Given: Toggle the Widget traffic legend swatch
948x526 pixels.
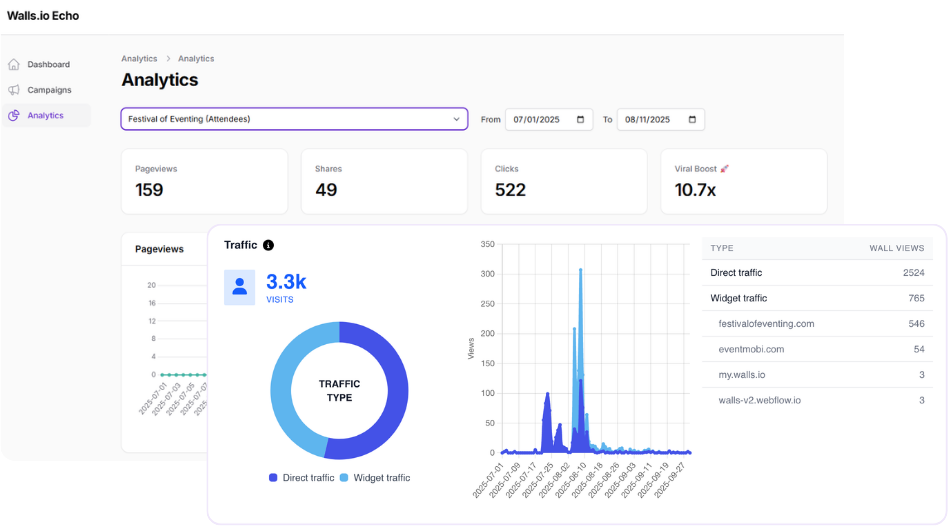Looking at the screenshot, I should click(344, 478).
